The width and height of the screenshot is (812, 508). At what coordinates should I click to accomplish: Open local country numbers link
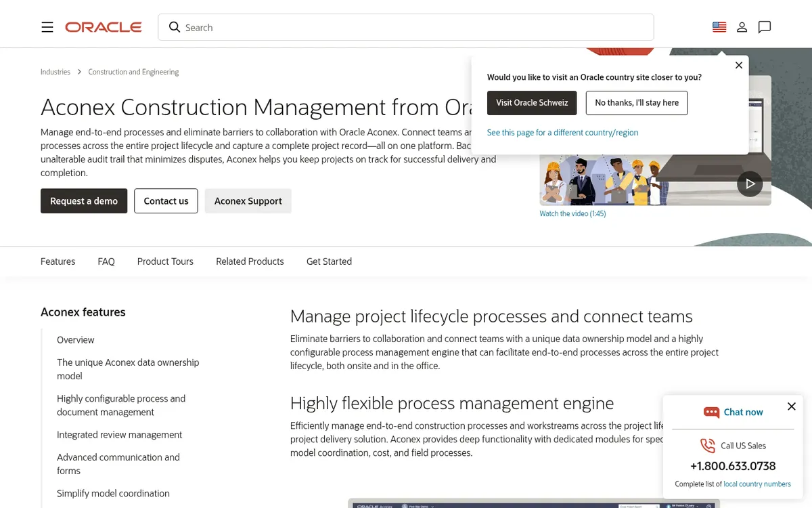click(x=757, y=484)
